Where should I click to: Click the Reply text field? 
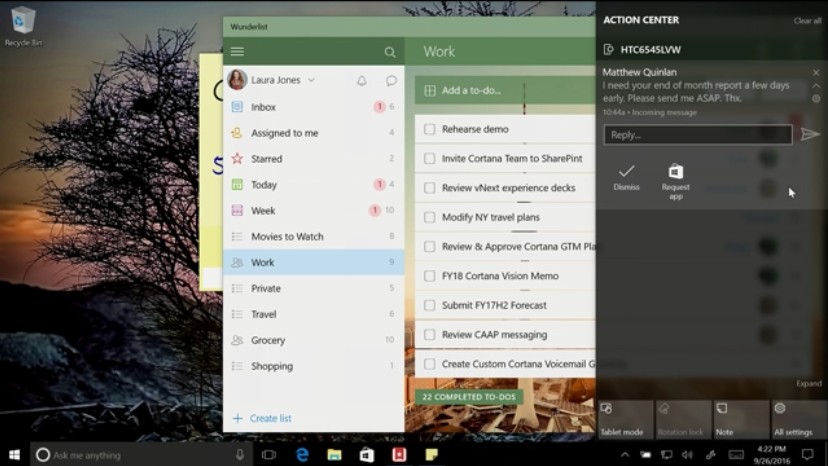click(x=698, y=135)
